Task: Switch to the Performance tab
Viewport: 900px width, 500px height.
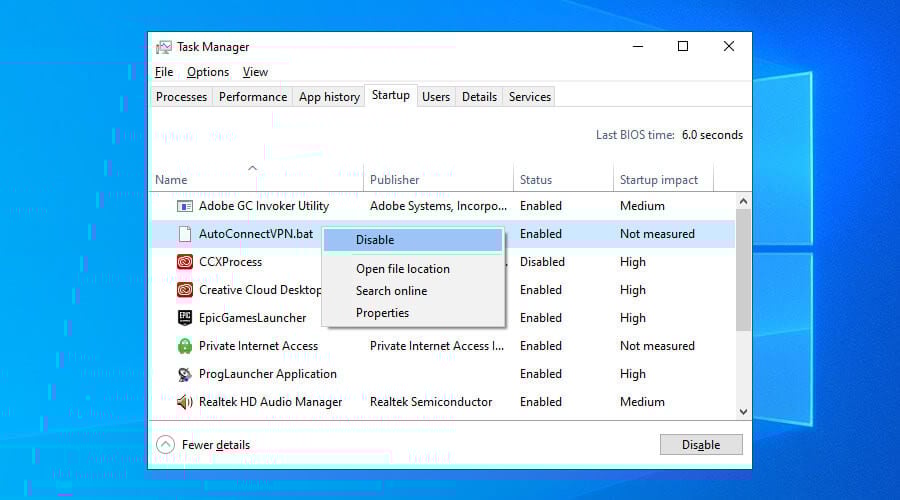Action: coord(253,97)
